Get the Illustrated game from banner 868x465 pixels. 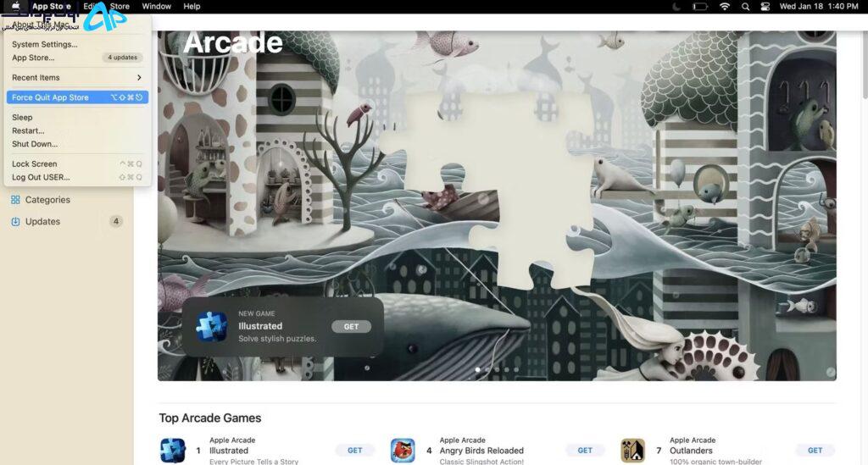352,326
